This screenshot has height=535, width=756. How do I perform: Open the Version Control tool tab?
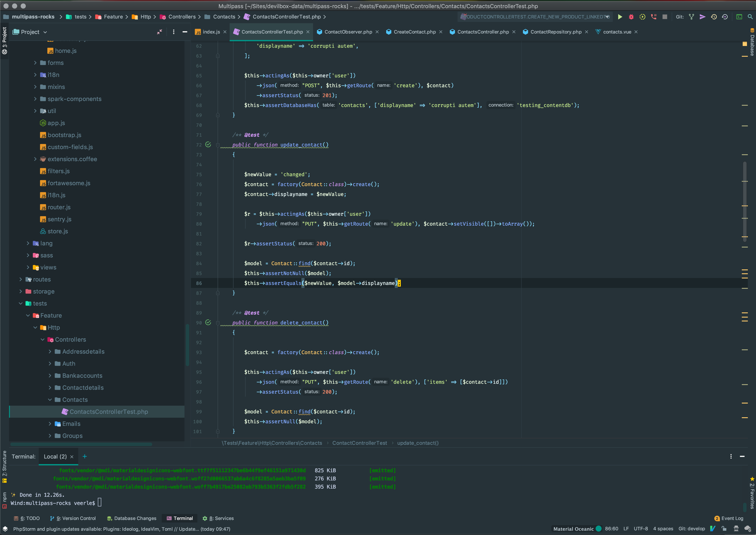click(73, 518)
